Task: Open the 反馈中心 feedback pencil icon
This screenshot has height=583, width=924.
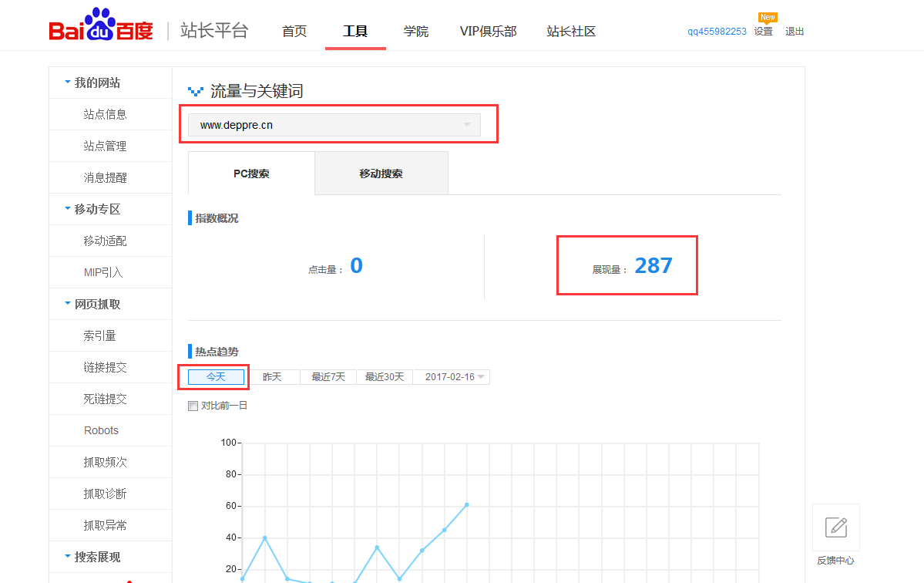Action: point(835,527)
